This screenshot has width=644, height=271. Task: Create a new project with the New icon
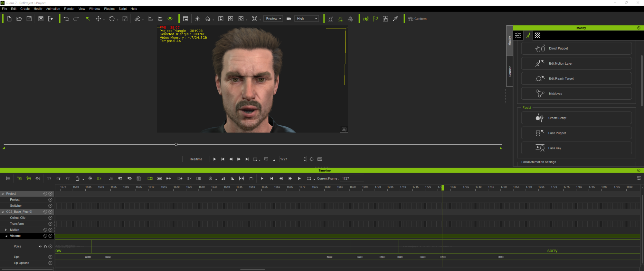point(9,19)
